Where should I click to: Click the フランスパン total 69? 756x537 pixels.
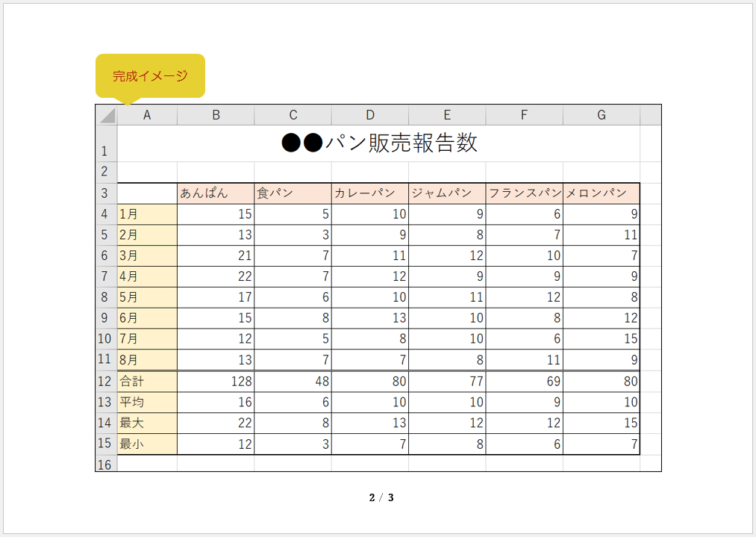tap(524, 381)
